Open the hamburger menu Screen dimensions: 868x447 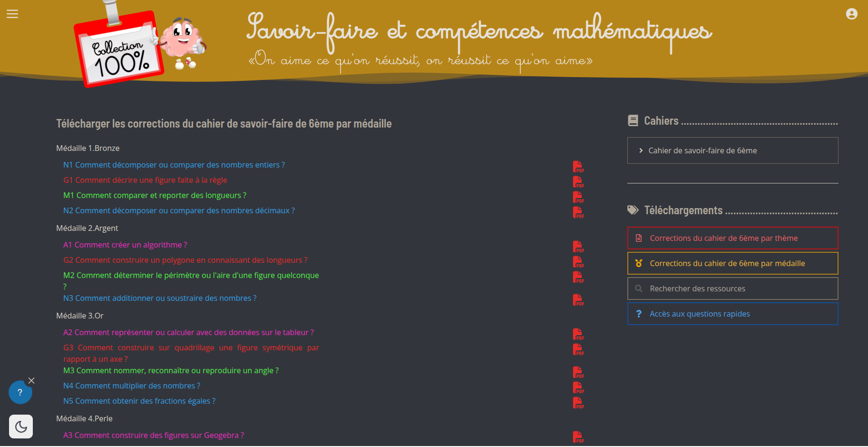(x=12, y=14)
